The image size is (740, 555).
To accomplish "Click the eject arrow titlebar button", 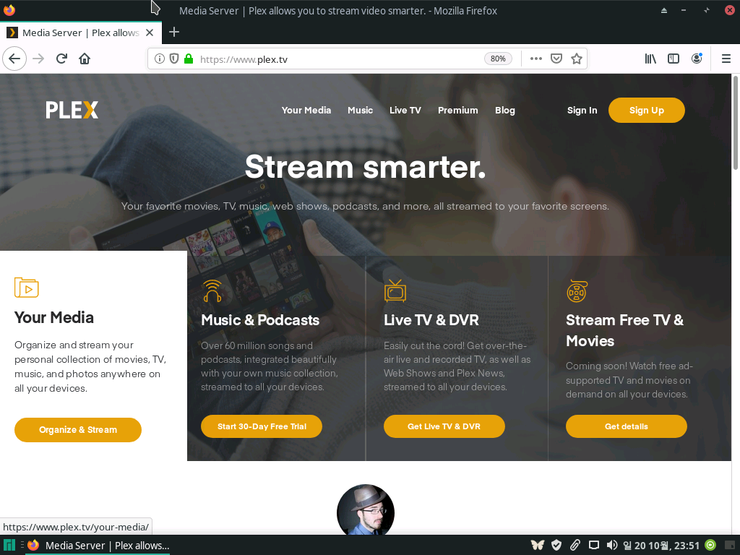I will 664,10.
